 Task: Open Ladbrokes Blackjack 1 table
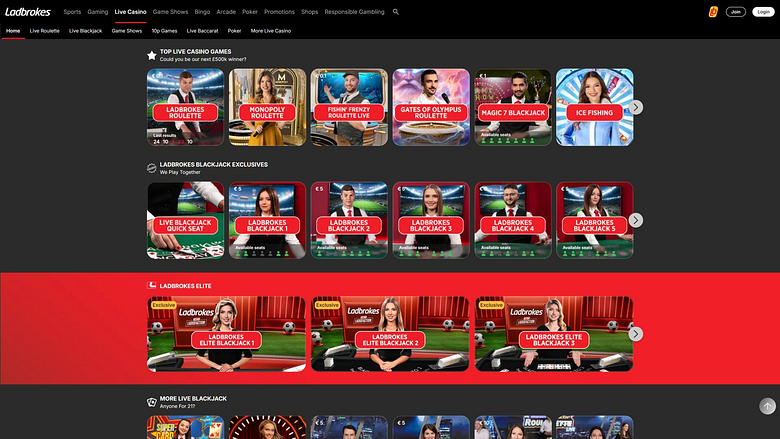pos(267,220)
